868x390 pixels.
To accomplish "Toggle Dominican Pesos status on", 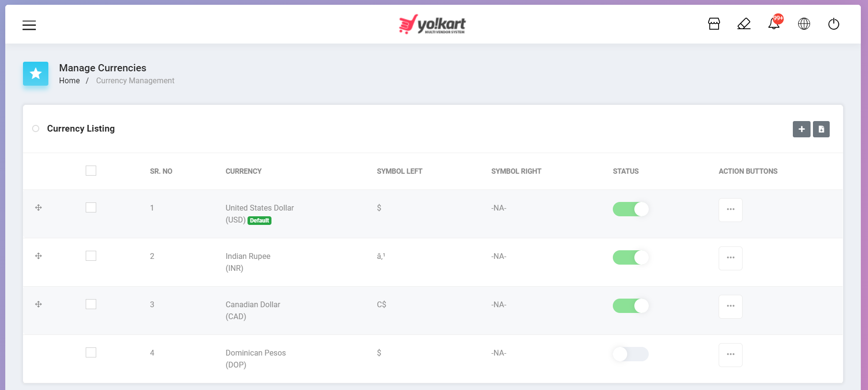I will [631, 354].
